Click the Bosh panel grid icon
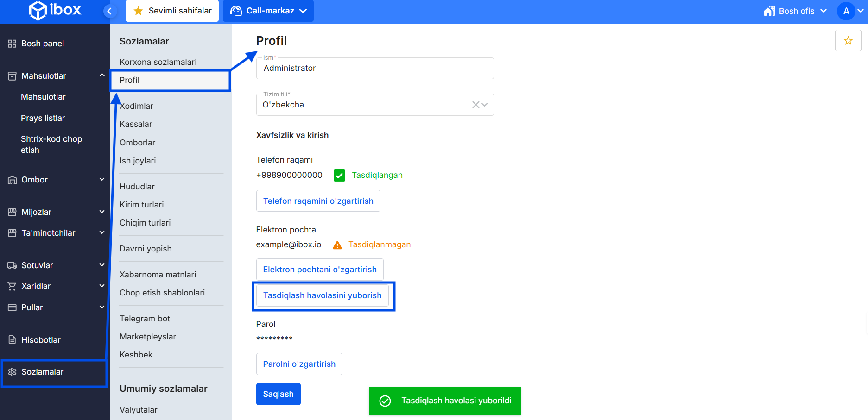Screen dimensions: 868x420 12,44
